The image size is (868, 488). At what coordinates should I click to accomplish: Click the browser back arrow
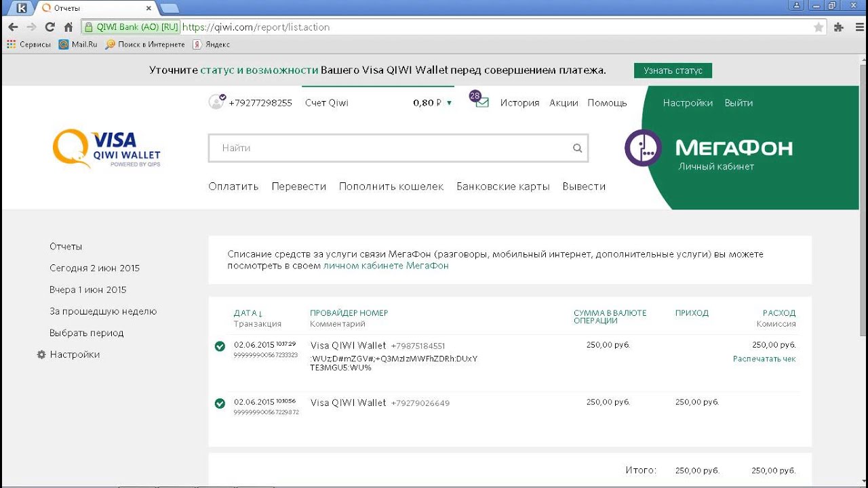(x=13, y=27)
